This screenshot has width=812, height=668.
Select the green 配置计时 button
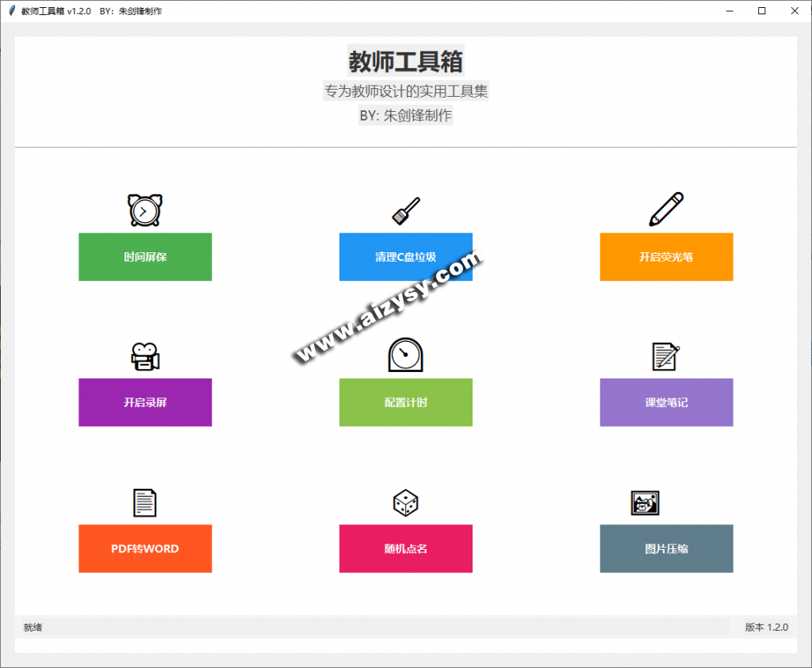pyautogui.click(x=405, y=402)
